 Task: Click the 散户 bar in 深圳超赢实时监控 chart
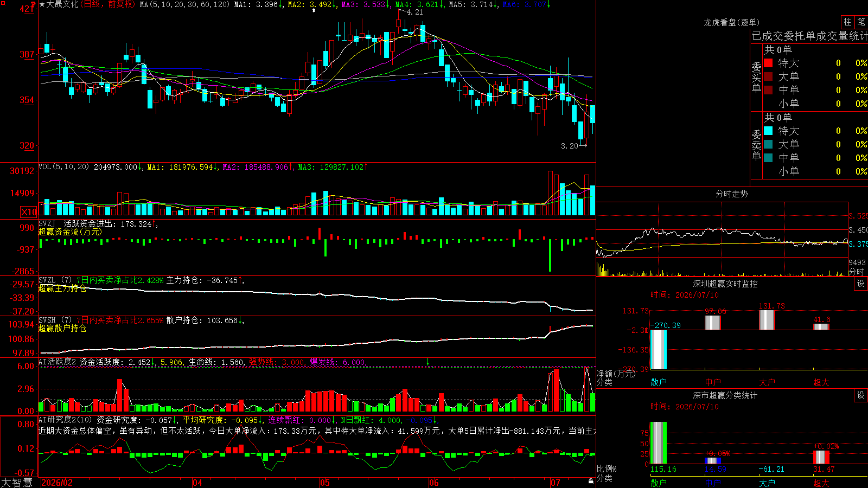point(659,350)
